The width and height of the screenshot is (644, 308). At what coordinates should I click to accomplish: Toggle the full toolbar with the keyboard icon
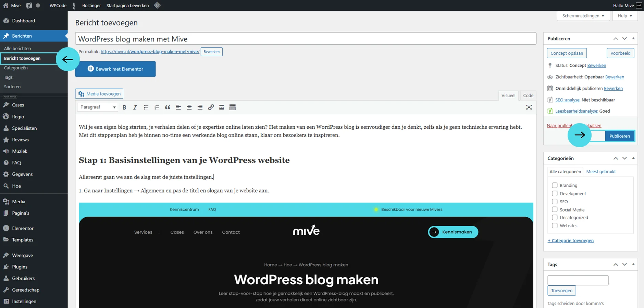pyautogui.click(x=233, y=107)
